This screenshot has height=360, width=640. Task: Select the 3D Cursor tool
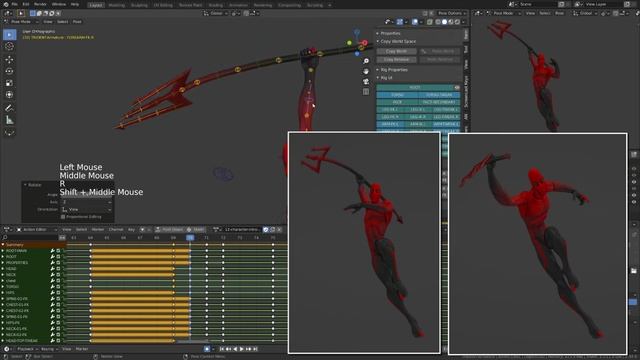9,47
